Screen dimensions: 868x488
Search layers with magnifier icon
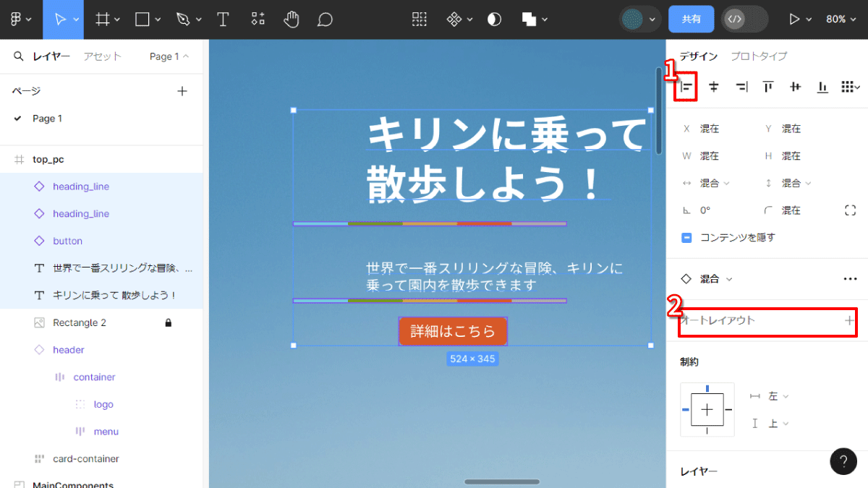[x=18, y=56]
